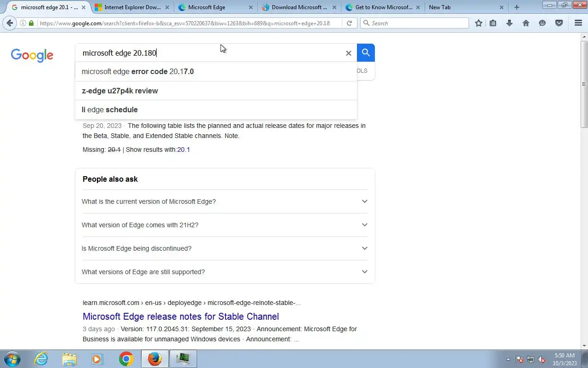Close the Download Microsoft tab
The width and height of the screenshot is (588, 368).
click(x=334, y=7)
